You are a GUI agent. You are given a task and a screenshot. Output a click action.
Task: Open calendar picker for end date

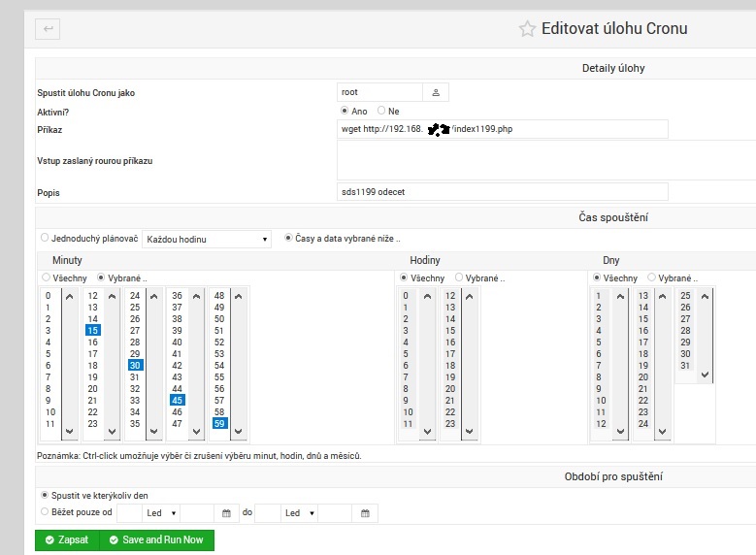(364, 513)
